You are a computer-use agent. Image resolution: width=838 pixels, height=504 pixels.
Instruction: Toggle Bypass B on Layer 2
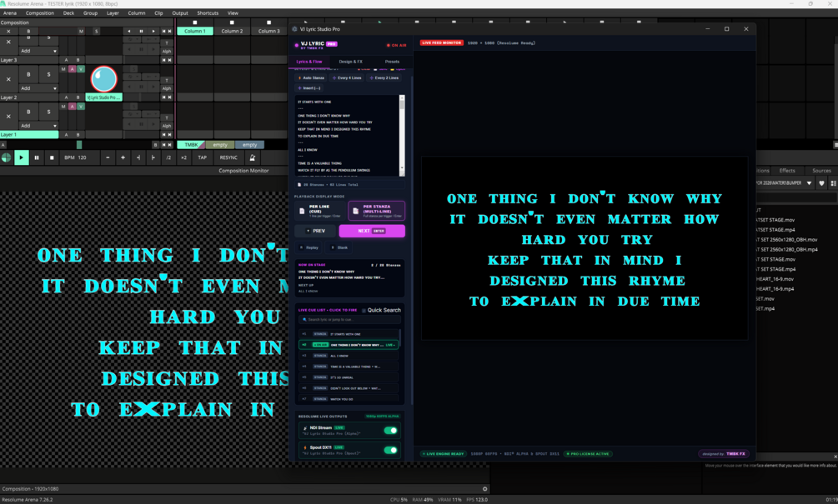pyautogui.click(x=28, y=74)
